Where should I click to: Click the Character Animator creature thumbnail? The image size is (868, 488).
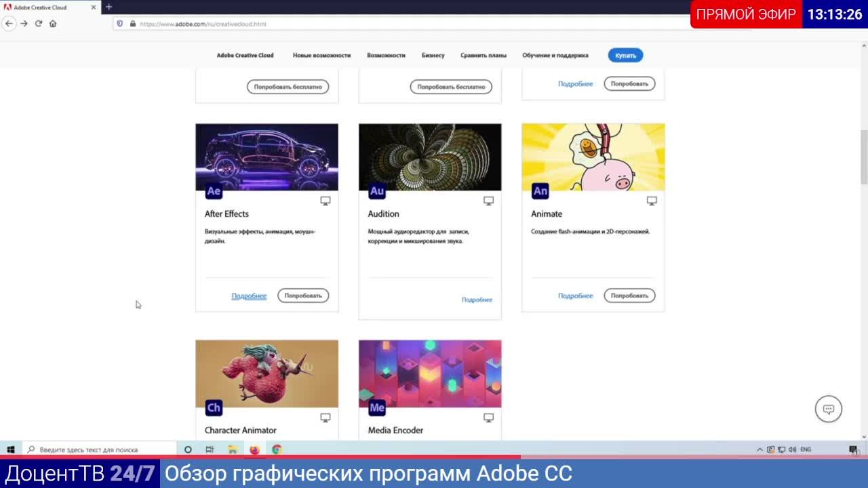pyautogui.click(x=267, y=373)
